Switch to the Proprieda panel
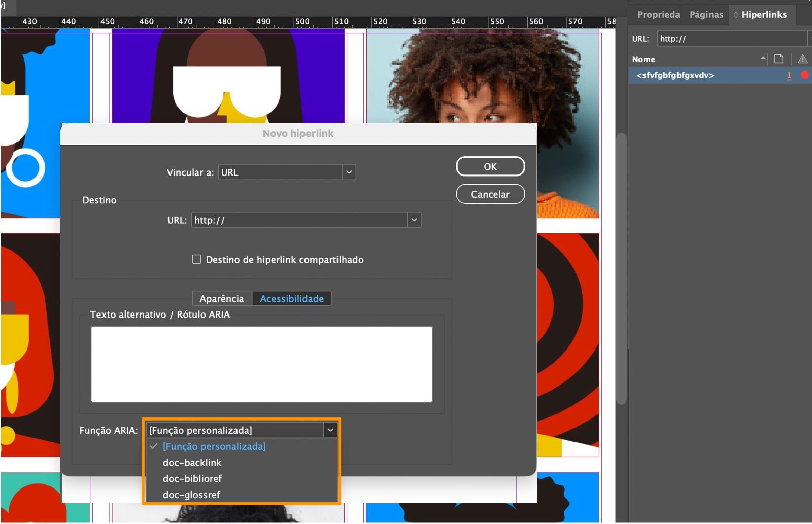 (658, 14)
